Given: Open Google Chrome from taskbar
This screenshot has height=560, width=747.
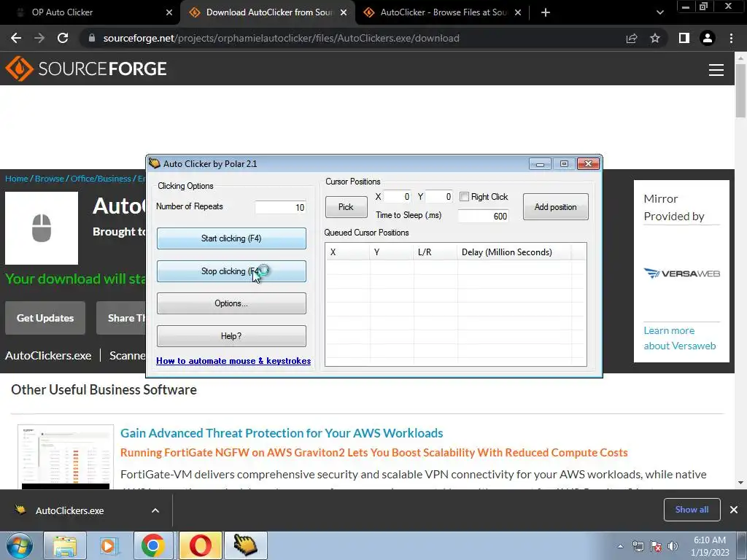Looking at the screenshot, I should click(153, 545).
